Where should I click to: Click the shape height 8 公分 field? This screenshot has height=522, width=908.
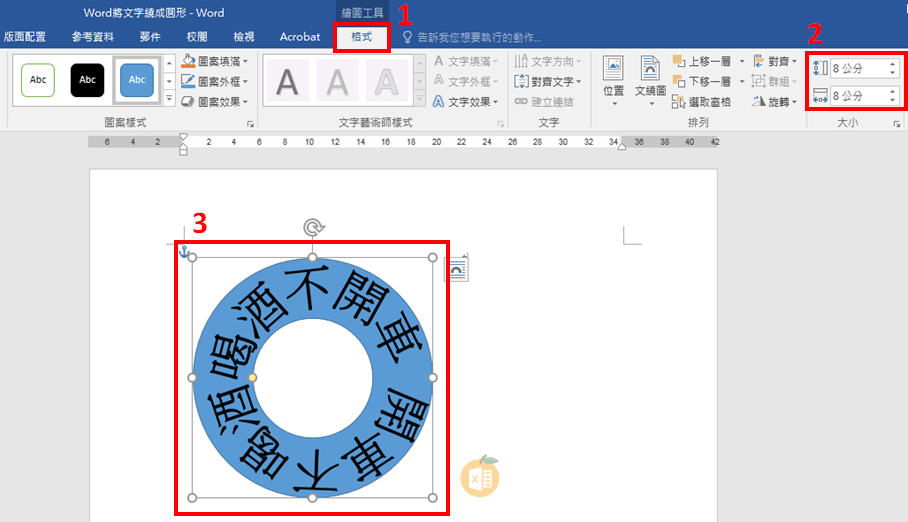[857, 68]
